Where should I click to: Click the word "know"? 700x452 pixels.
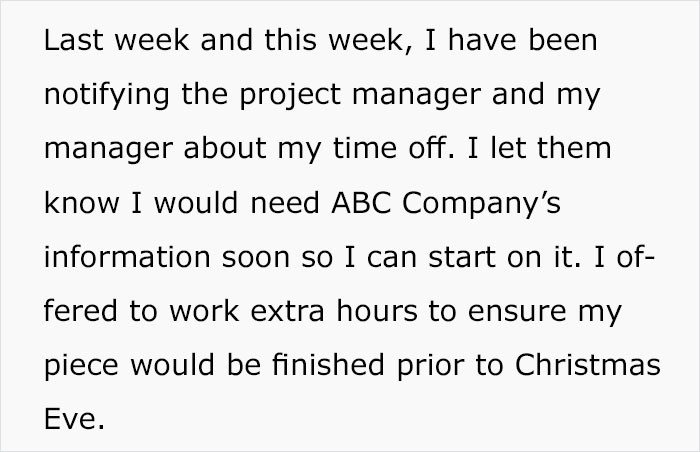(82, 203)
